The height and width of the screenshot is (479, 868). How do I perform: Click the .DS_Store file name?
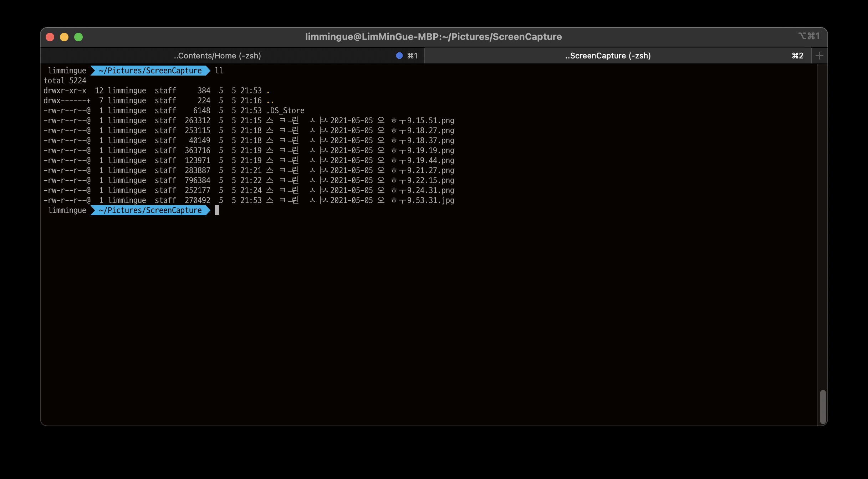click(285, 110)
